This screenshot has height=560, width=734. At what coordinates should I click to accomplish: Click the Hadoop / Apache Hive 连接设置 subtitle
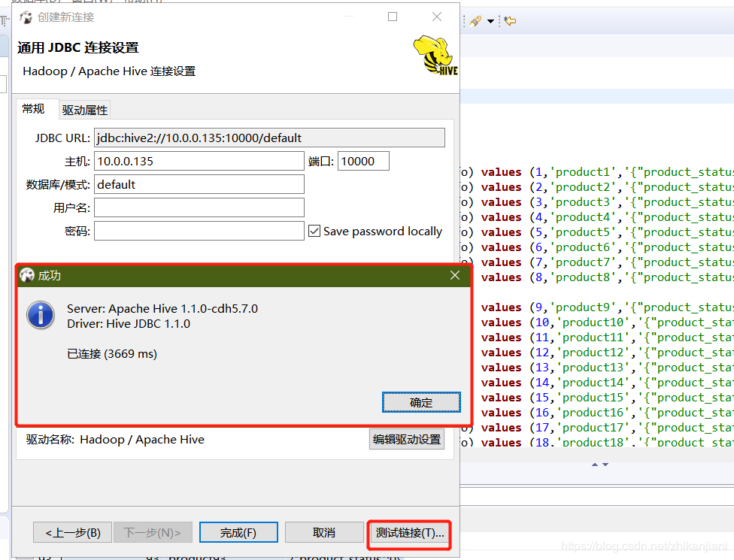coord(109,71)
